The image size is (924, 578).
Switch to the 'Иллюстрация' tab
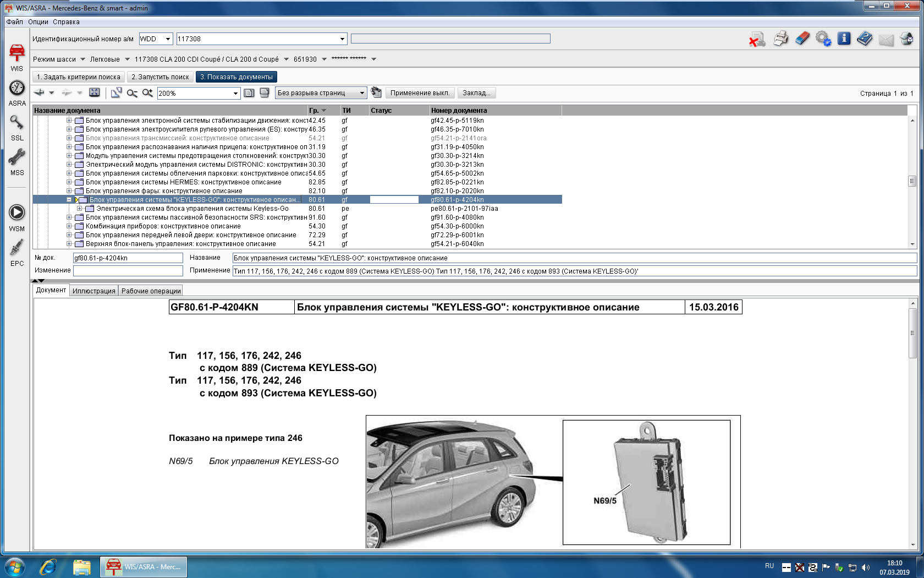click(94, 291)
